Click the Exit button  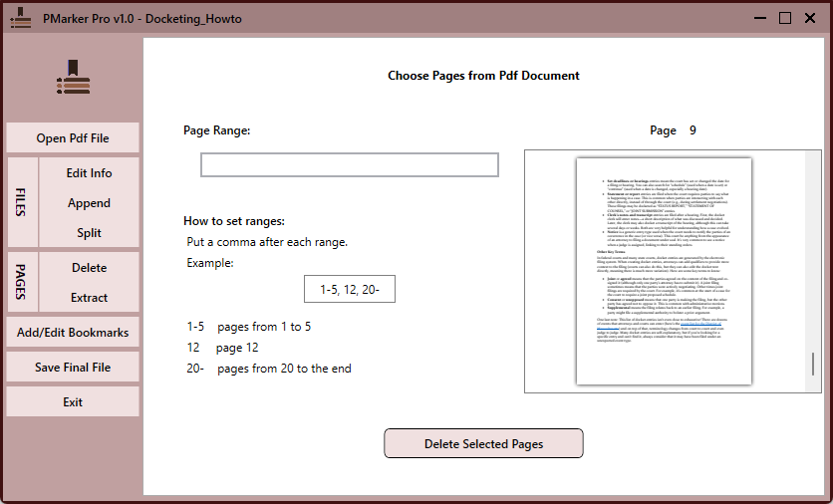point(73,402)
